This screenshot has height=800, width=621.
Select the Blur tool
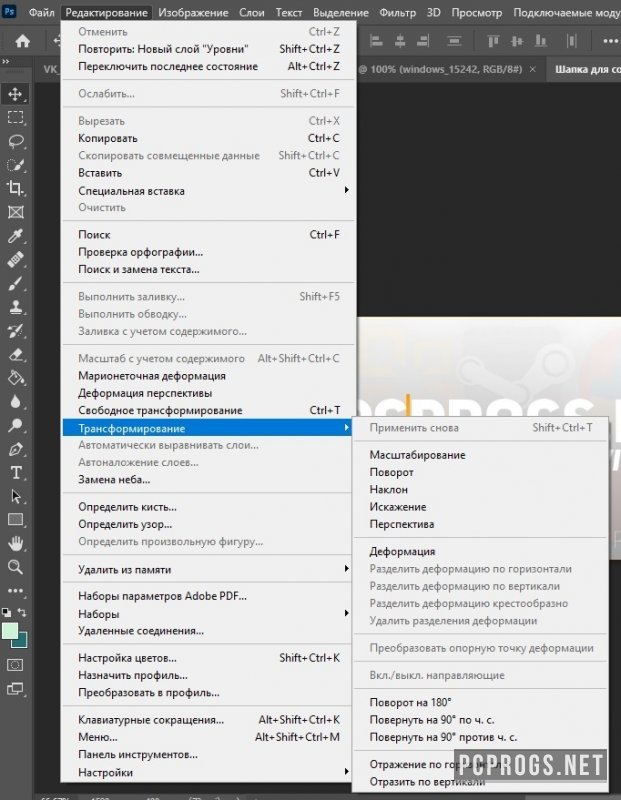15,402
